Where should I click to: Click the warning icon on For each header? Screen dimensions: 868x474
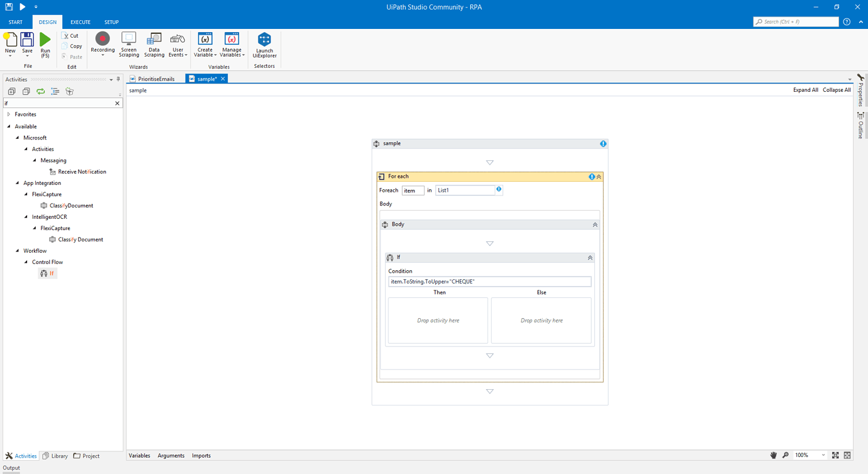591,177
